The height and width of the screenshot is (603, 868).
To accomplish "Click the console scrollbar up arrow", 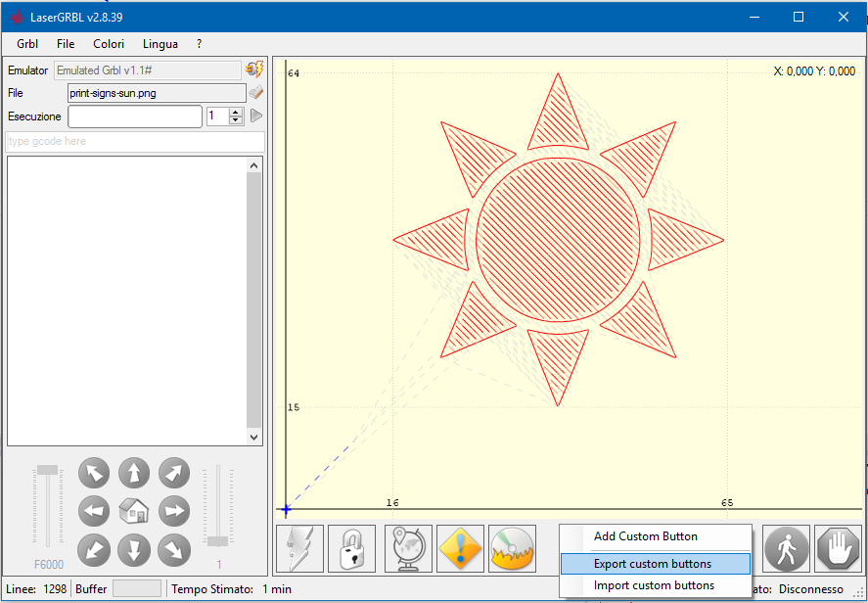I will point(253,165).
